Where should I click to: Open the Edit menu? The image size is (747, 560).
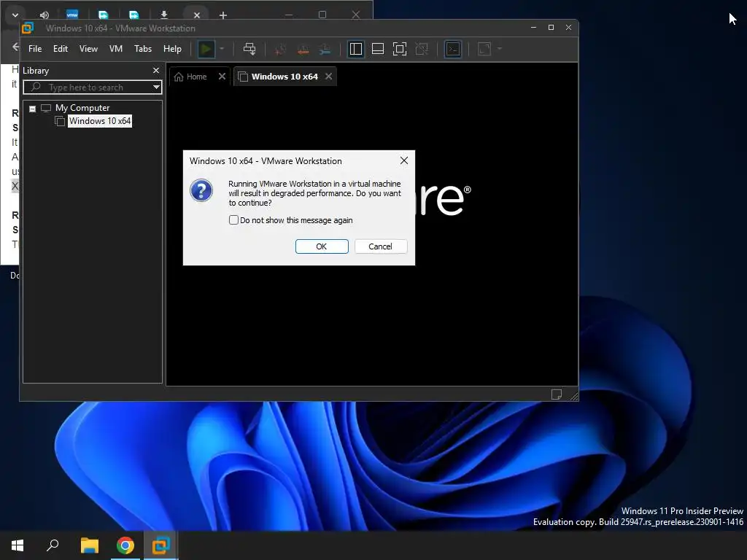pyautogui.click(x=60, y=49)
